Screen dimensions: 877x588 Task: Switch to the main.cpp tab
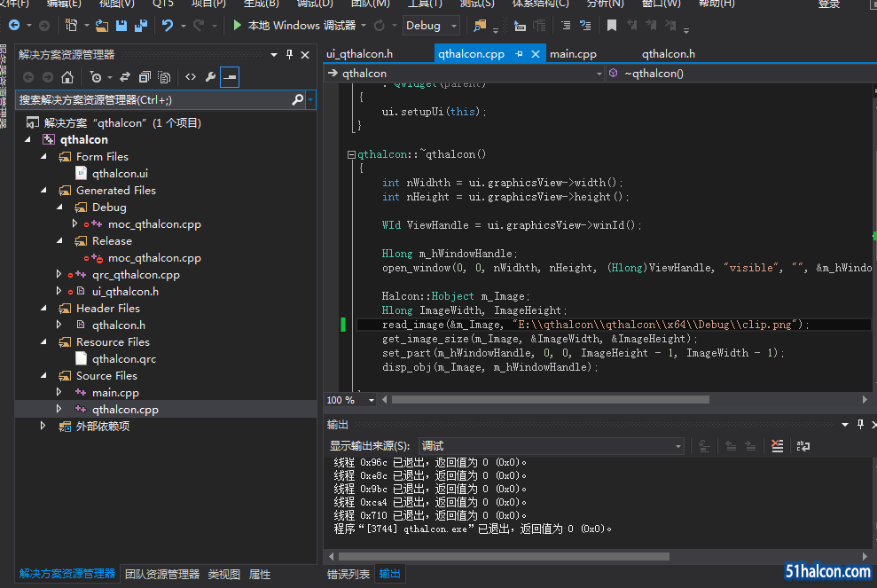[x=573, y=54]
